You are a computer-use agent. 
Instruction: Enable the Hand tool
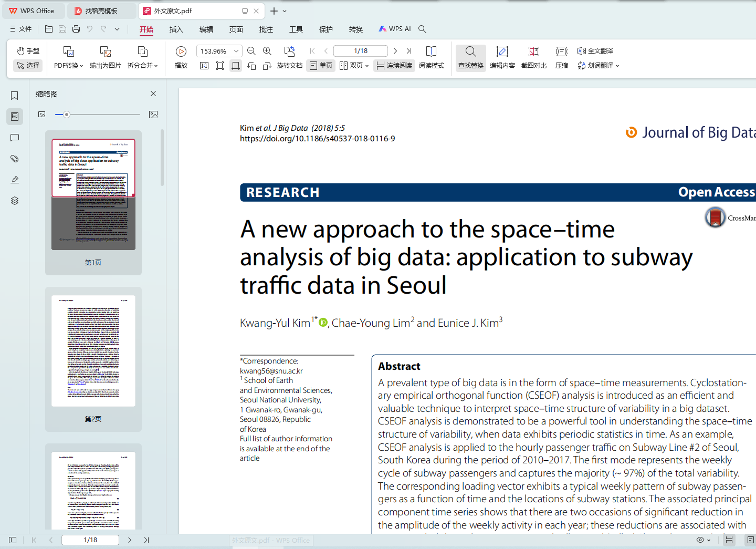tap(28, 50)
